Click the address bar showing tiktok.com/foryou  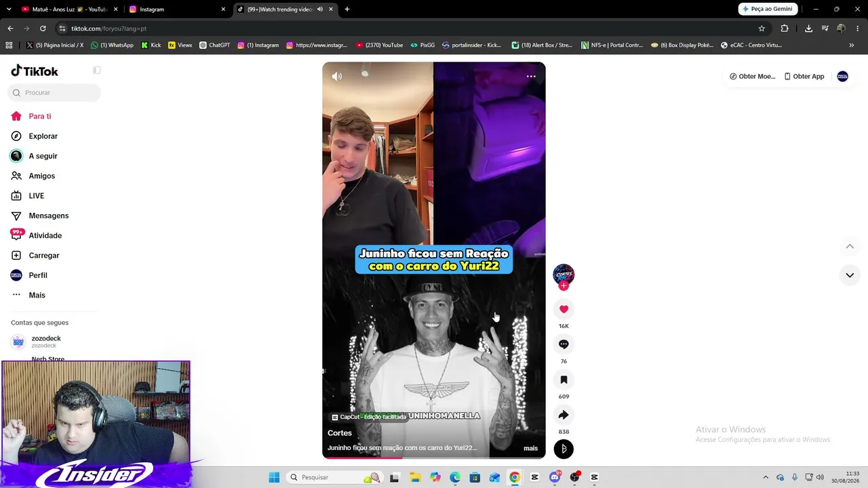pyautogui.click(x=407, y=28)
